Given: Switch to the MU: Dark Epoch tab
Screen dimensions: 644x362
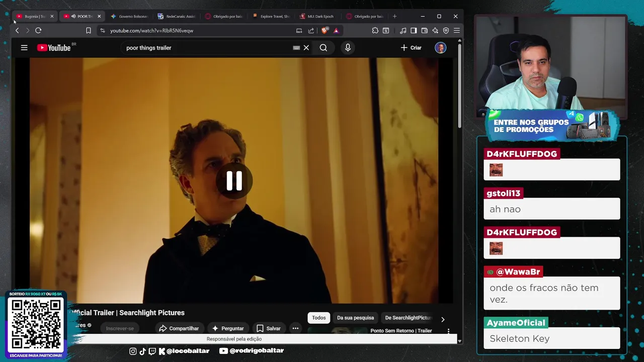Looking at the screenshot, I should coord(317,16).
